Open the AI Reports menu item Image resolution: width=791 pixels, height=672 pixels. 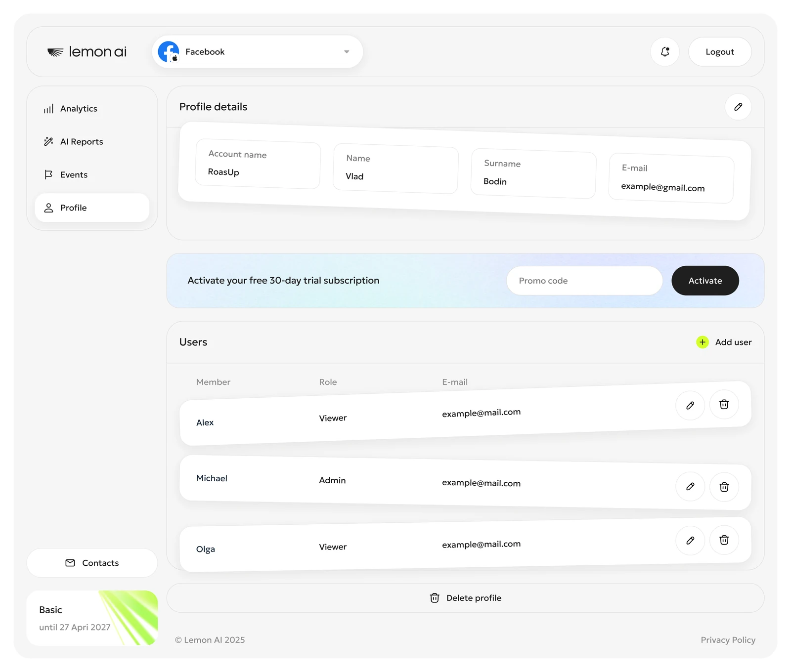[x=92, y=142]
